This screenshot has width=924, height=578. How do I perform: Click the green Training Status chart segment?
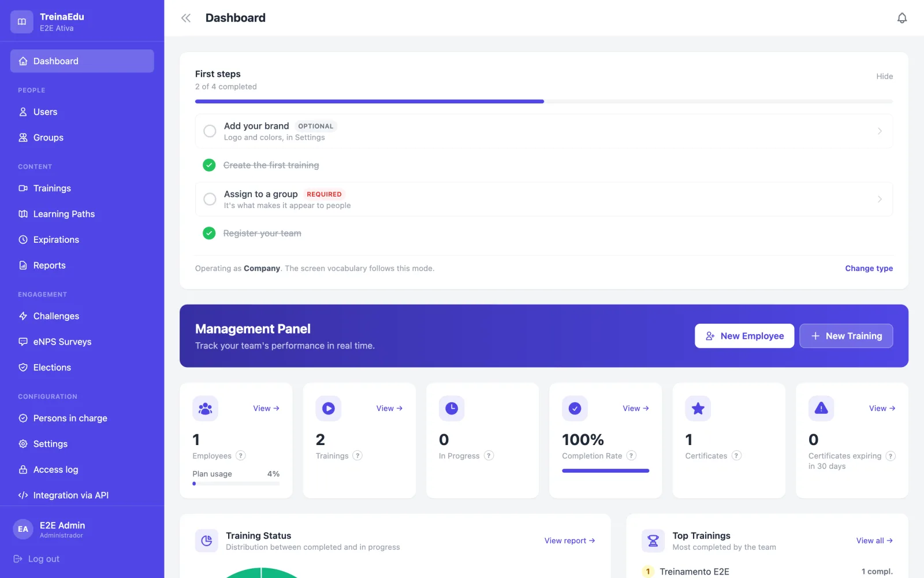[x=261, y=573]
